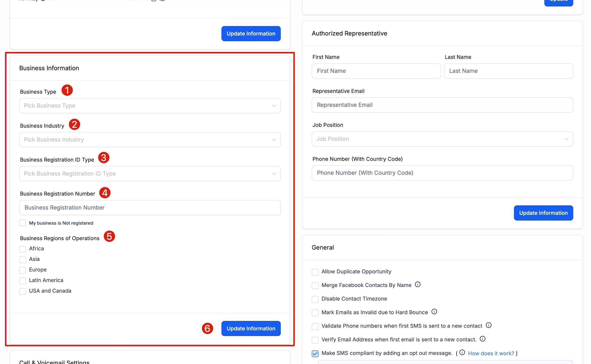The height and width of the screenshot is (364, 591).
Task: Open the How does it work link
Action: (x=491, y=353)
